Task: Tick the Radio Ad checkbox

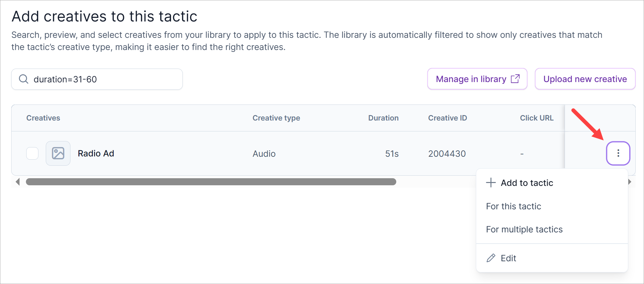Action: click(x=32, y=154)
